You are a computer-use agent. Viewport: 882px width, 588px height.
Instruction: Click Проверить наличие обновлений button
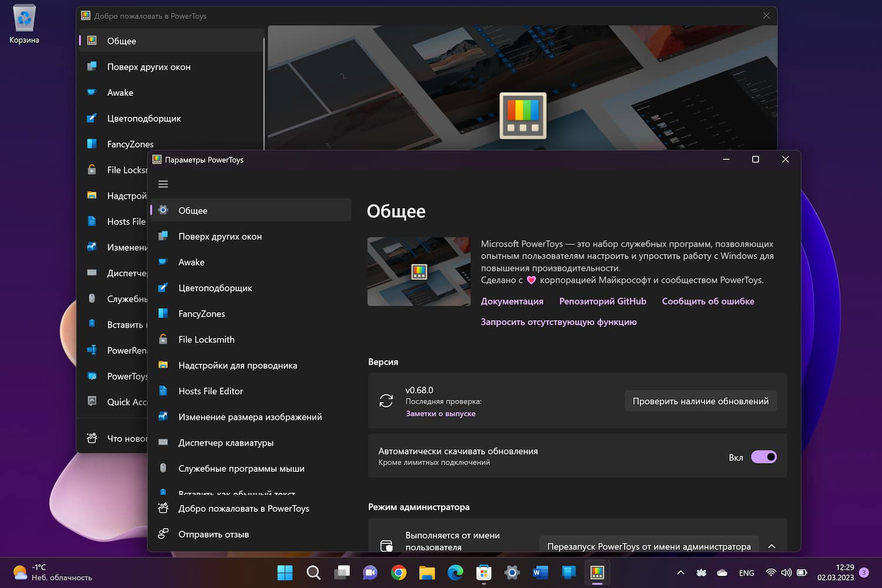coord(700,401)
